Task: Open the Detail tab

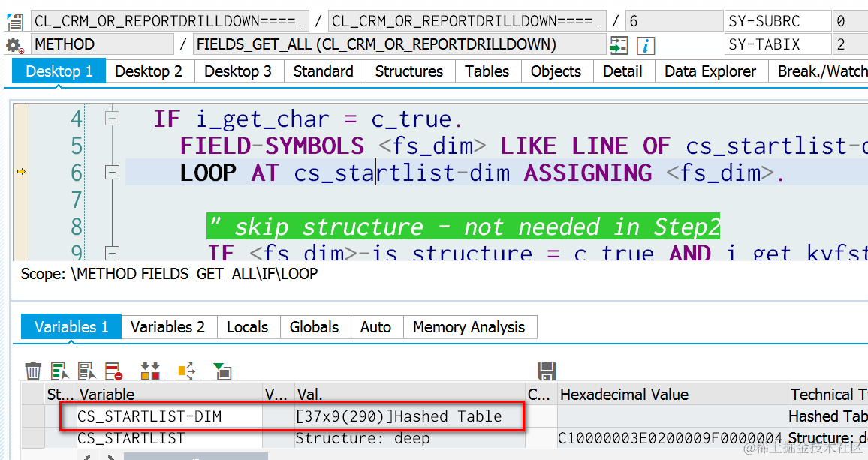Action: pos(622,71)
